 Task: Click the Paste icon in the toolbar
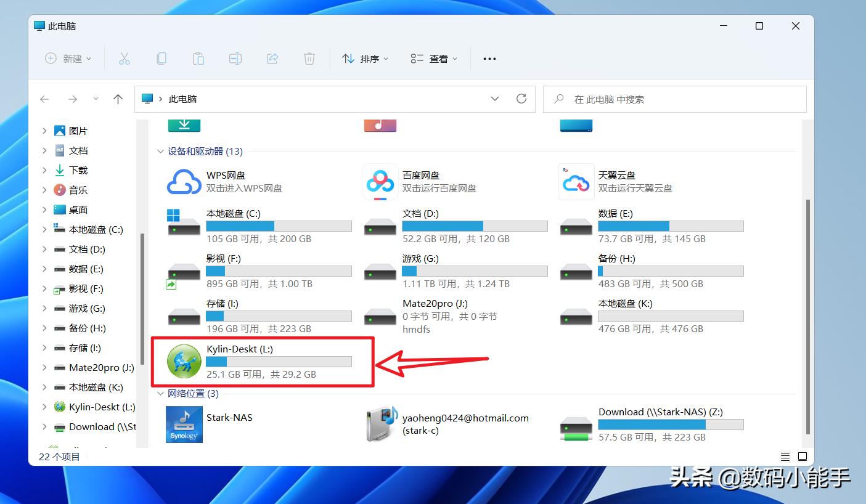pyautogui.click(x=198, y=58)
